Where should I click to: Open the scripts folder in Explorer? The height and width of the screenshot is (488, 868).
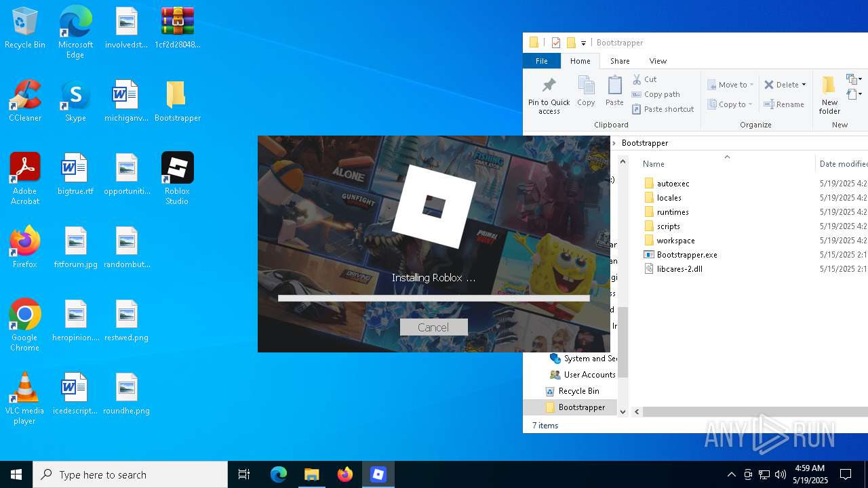click(x=661, y=226)
